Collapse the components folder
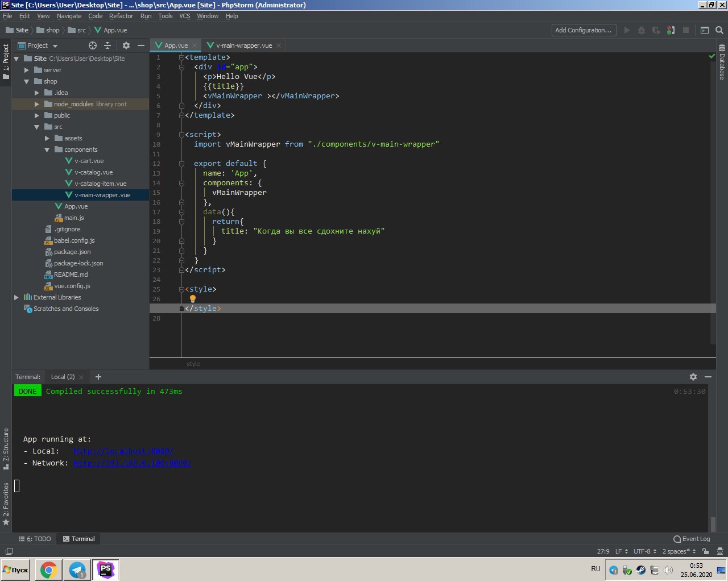 point(47,149)
